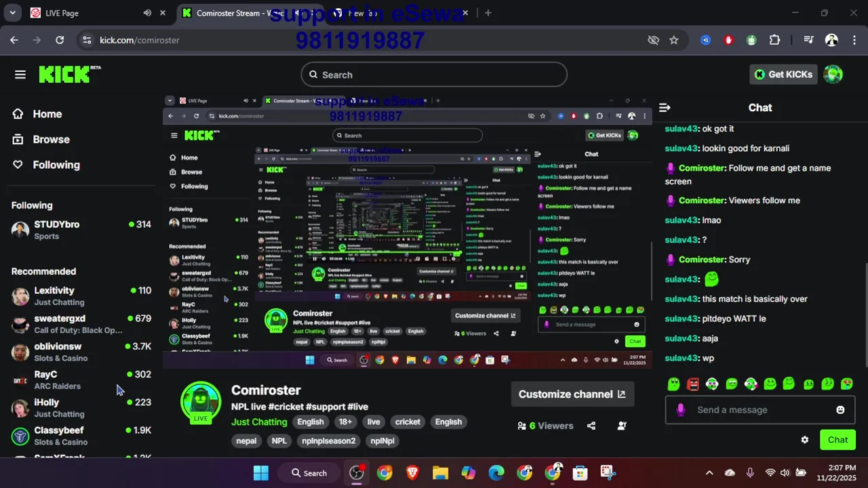This screenshot has height=488, width=868.
Task: Open the oblivionsw recommended channel
Action: pyautogui.click(x=81, y=352)
